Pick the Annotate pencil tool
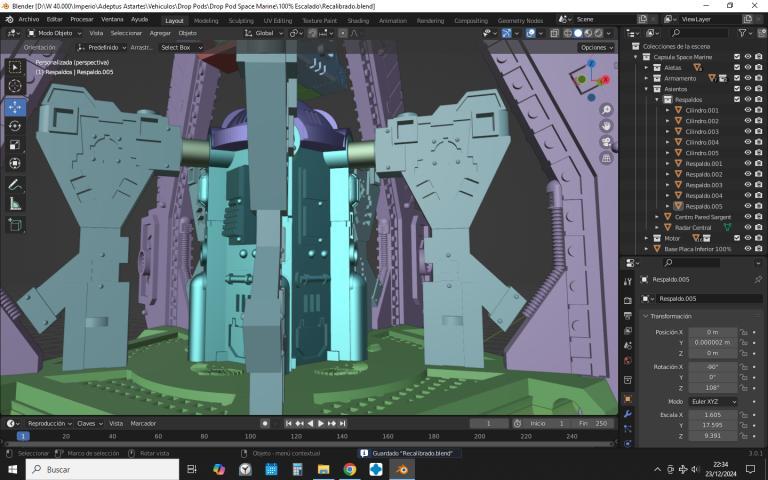The image size is (768, 480). pos(15,184)
